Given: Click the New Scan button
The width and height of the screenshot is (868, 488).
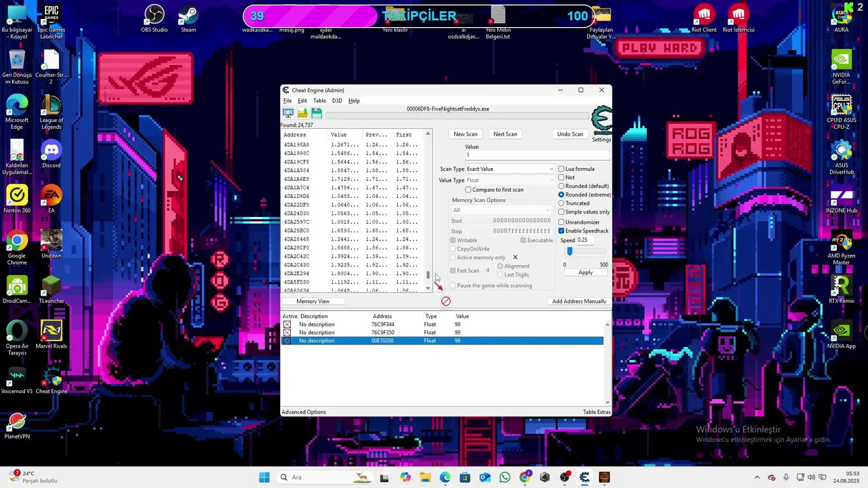Looking at the screenshot, I should coord(465,134).
